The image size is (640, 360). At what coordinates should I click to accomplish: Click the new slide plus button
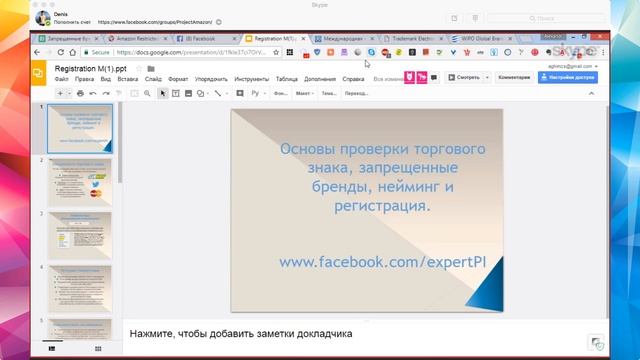coord(60,93)
